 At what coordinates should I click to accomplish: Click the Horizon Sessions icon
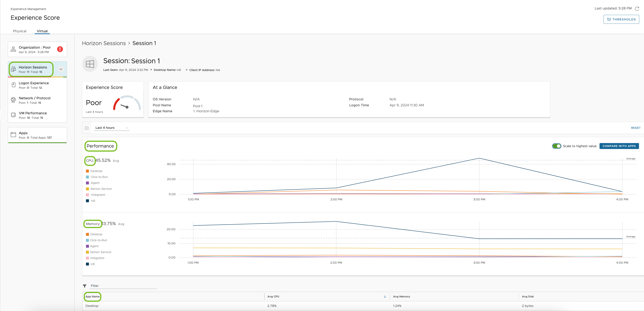point(13,69)
